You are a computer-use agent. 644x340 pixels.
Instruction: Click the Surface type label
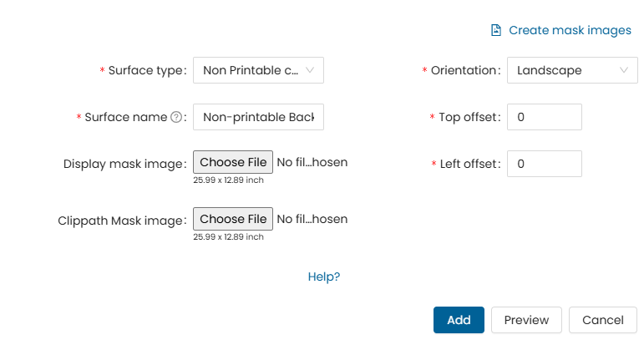(146, 70)
